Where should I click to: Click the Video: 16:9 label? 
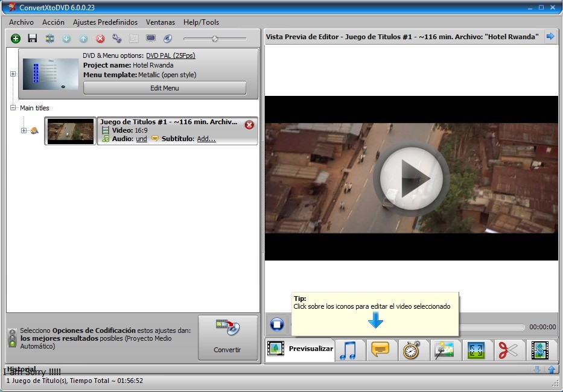pyautogui.click(x=130, y=130)
